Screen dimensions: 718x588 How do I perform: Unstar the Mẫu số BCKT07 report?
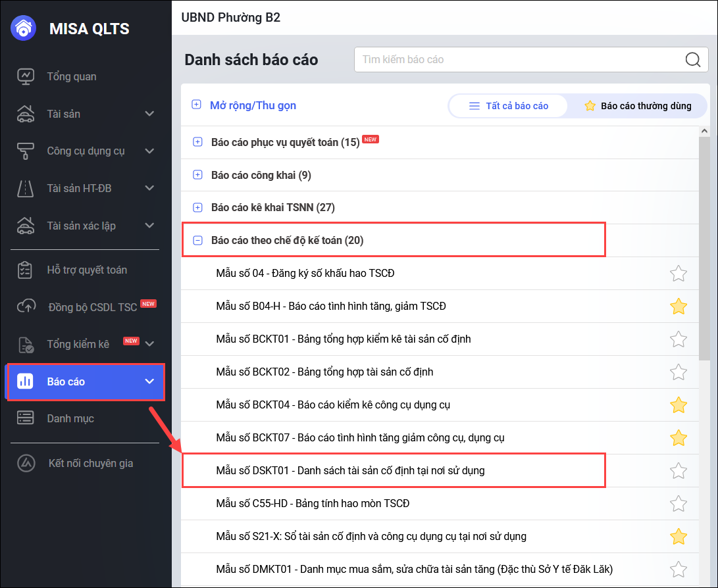[678, 438]
